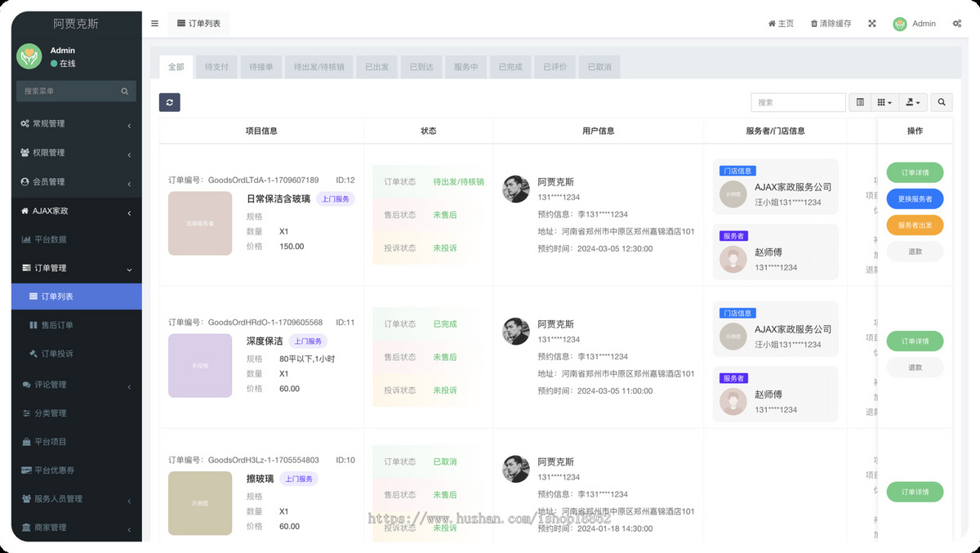Click the 搜索 search input field
This screenshot has width=980, height=553.
798,101
